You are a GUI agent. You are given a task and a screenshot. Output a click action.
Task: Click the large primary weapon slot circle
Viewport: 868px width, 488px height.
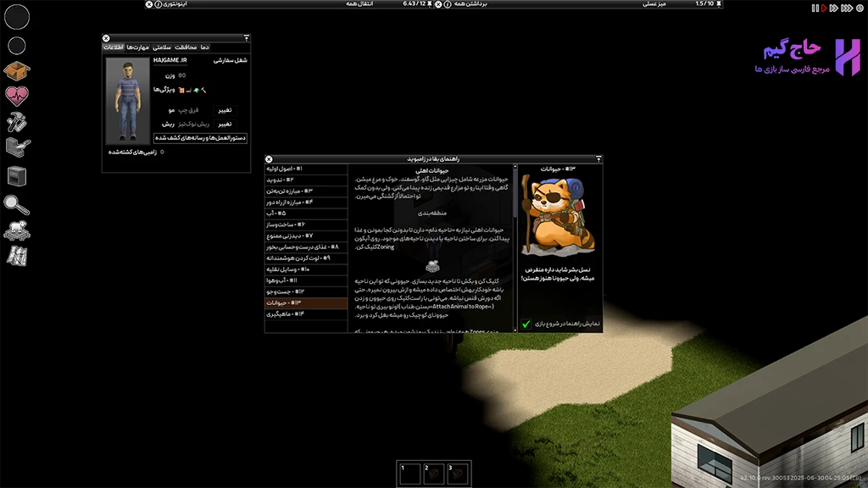(17, 17)
